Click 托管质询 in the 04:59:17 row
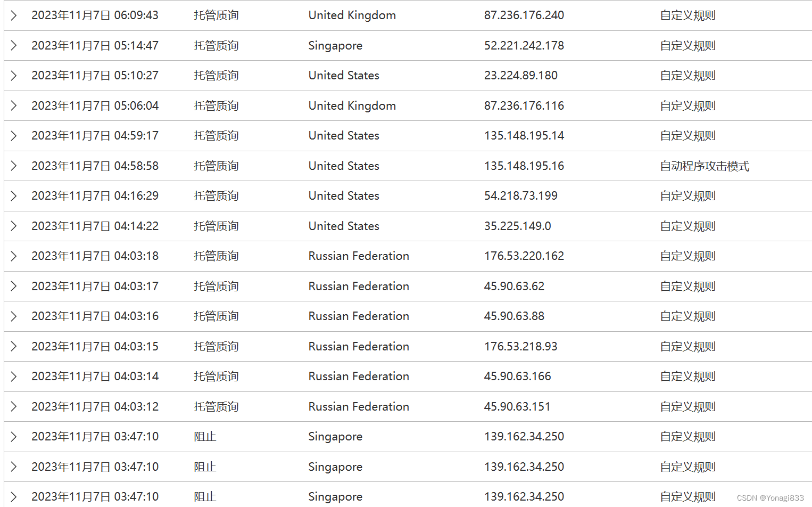The height and width of the screenshot is (507, 812). [x=216, y=136]
